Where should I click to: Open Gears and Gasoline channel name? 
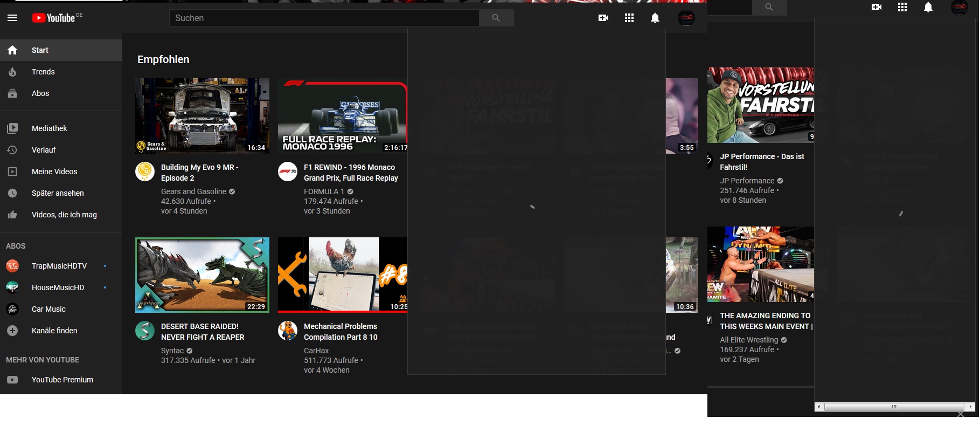point(193,191)
